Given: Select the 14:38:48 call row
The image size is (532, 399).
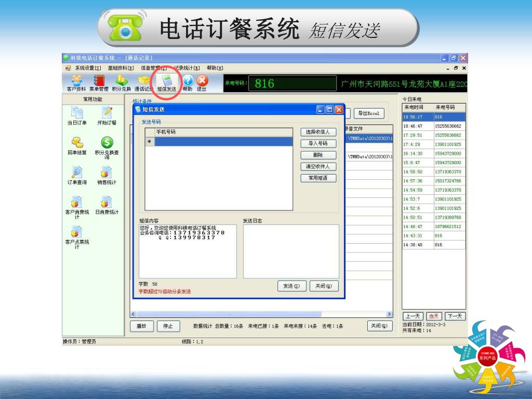Looking at the screenshot, I should click(434, 245).
